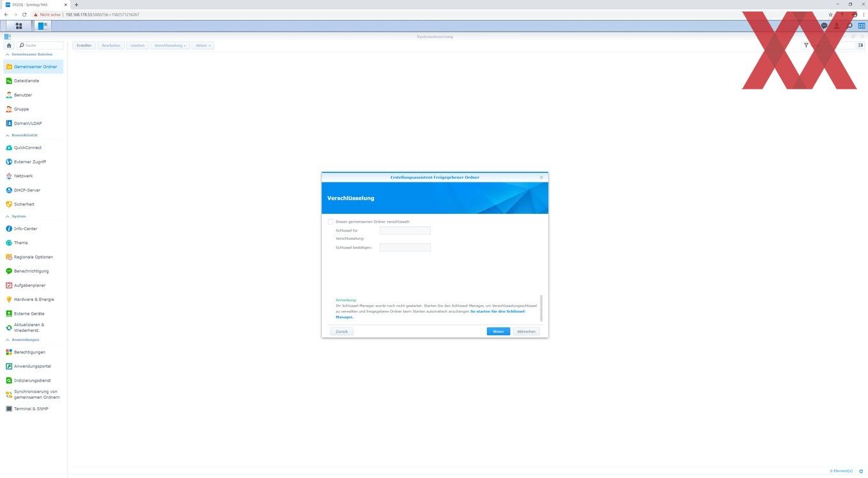Image resolution: width=868 pixels, height=478 pixels.
Task: Open Regionale Optionen
Action: pos(34,257)
